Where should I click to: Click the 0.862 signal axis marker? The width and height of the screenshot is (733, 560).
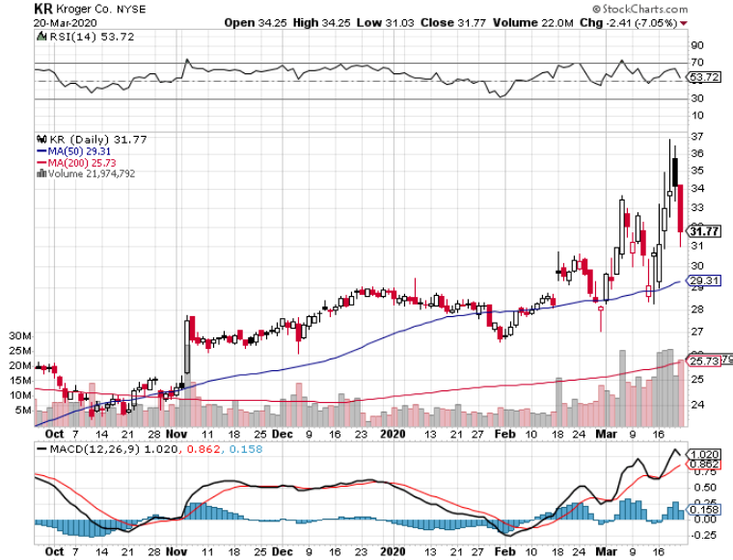point(703,465)
